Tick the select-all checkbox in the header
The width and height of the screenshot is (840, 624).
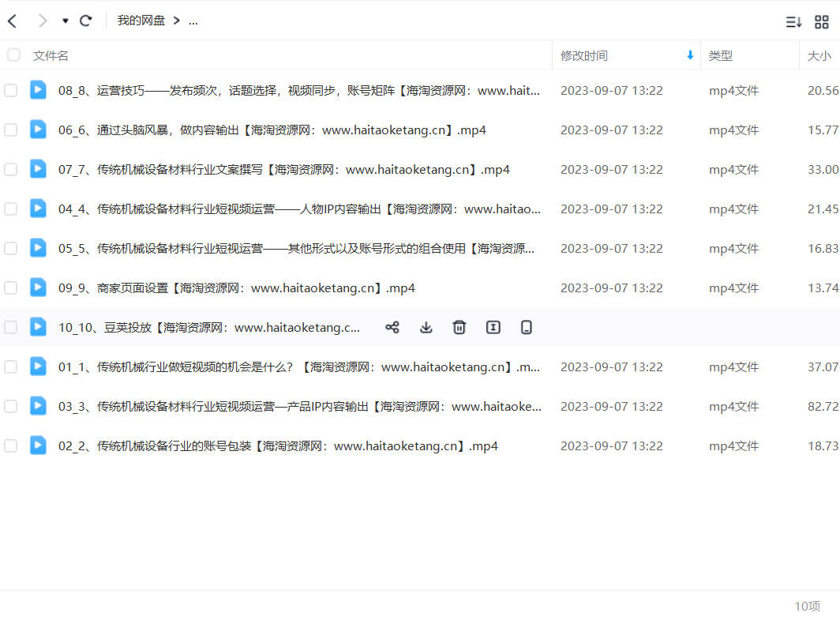click(x=13, y=55)
